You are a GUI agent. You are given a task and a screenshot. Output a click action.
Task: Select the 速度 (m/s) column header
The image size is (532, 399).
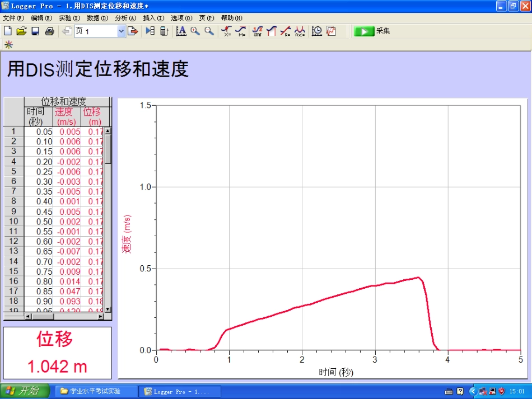67,116
